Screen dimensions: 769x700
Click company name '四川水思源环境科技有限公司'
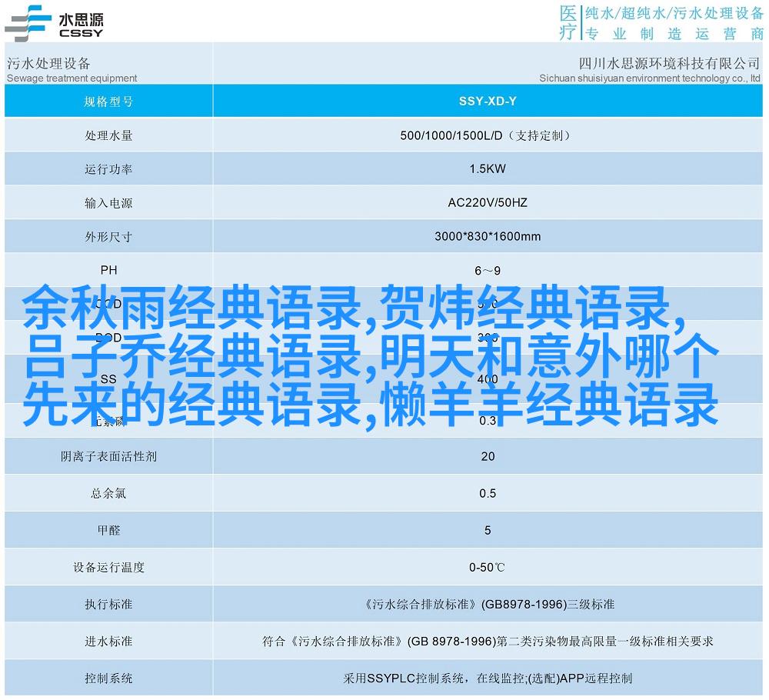point(670,63)
